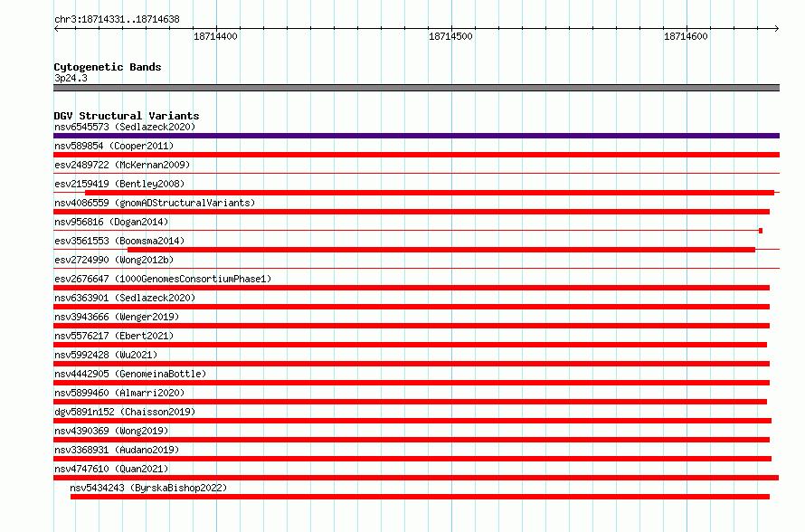Click nsv5434243 (ByrskaBishop2022) label
The width and height of the screenshot is (805, 532).
coord(148,488)
